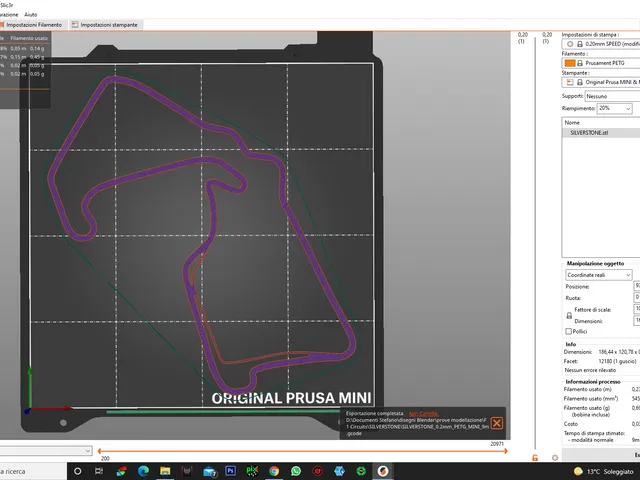This screenshot has width=640, height=480.
Task: Expand the Riempimento 20% dropdown
Action: coord(615,108)
